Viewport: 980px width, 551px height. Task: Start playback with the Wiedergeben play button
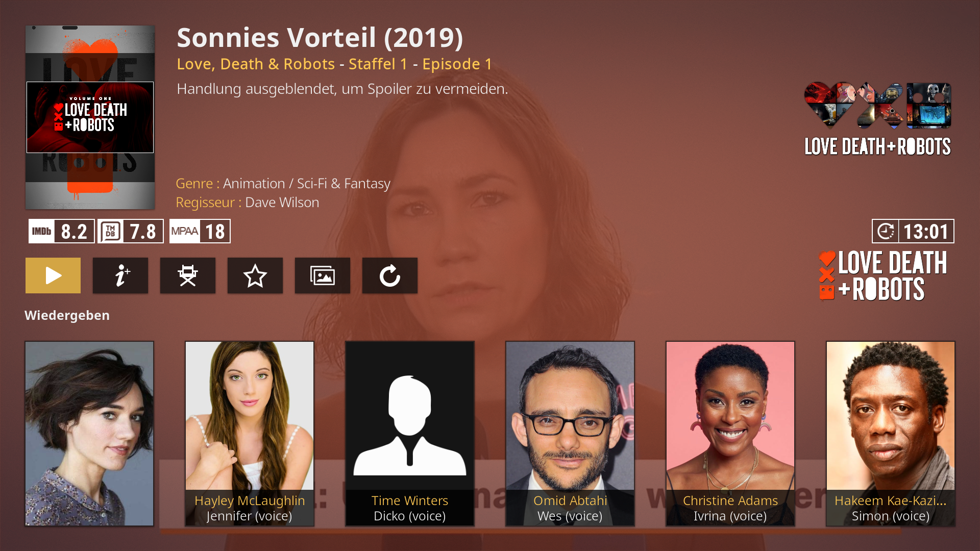coord(53,275)
